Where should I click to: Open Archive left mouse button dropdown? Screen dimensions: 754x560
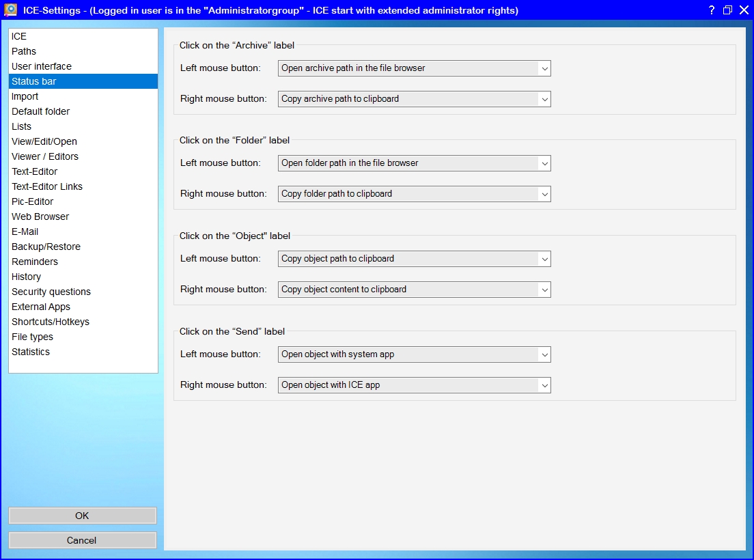click(x=414, y=68)
